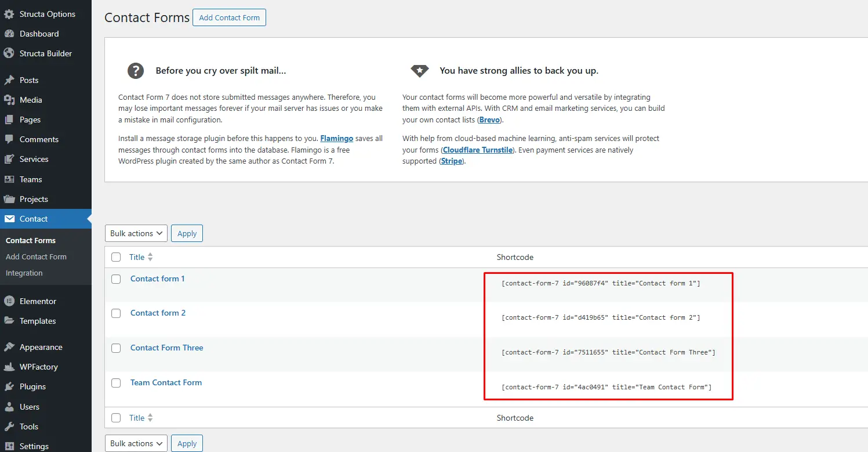Click the Projects folder icon
This screenshot has height=452, width=868.
9,199
